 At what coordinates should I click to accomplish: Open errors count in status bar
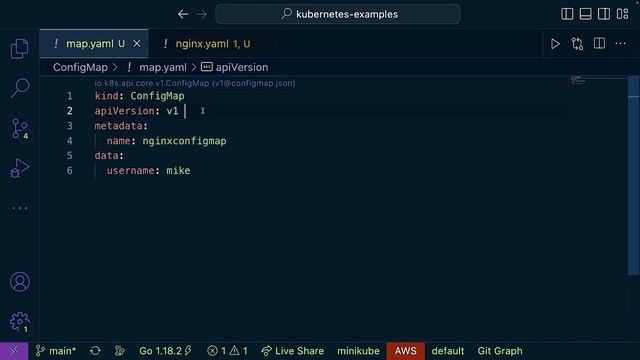(x=227, y=351)
